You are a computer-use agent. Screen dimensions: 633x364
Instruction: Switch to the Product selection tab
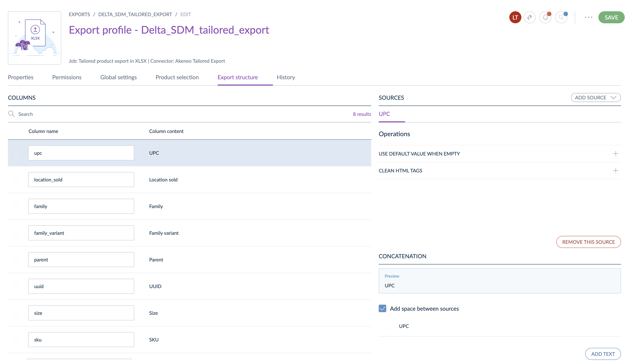177,77
